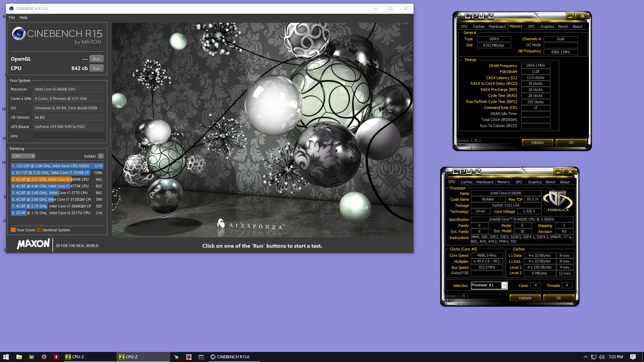The height and width of the screenshot is (362, 644).
Task: Click the Info input field
Action: point(68,136)
